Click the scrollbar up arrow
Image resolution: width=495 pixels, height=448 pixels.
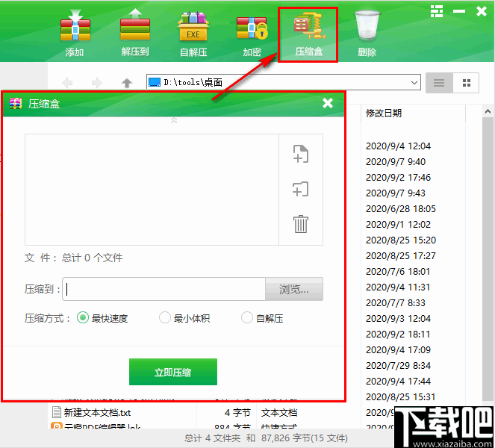click(x=488, y=111)
